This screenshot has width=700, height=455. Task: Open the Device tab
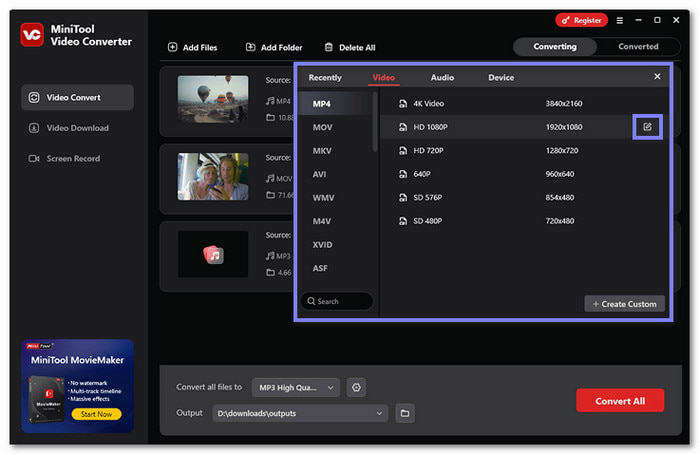tap(501, 77)
